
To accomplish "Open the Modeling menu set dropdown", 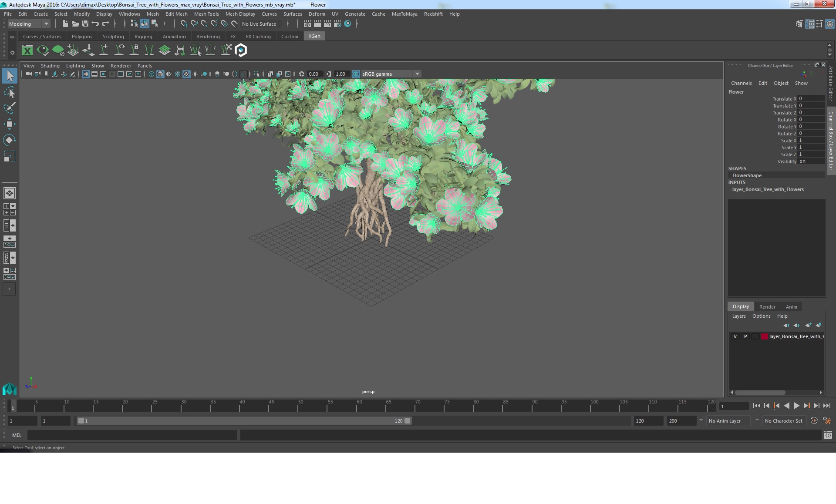I will [29, 24].
